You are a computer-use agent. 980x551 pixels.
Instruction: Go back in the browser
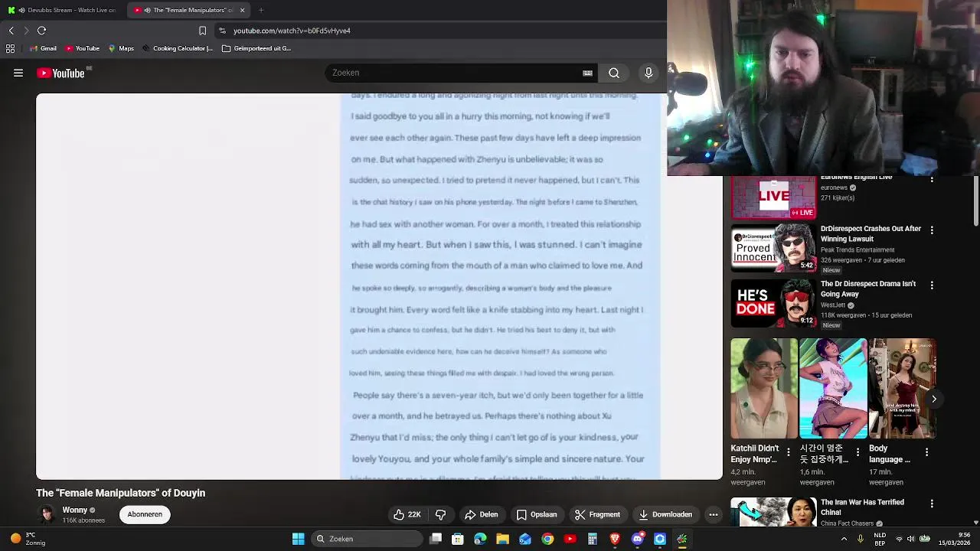[11, 31]
